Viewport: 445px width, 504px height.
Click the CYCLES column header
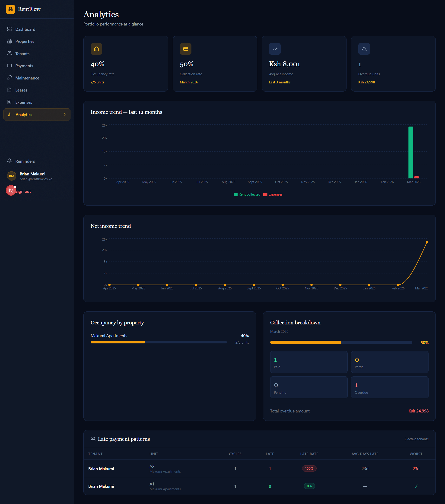(235, 454)
